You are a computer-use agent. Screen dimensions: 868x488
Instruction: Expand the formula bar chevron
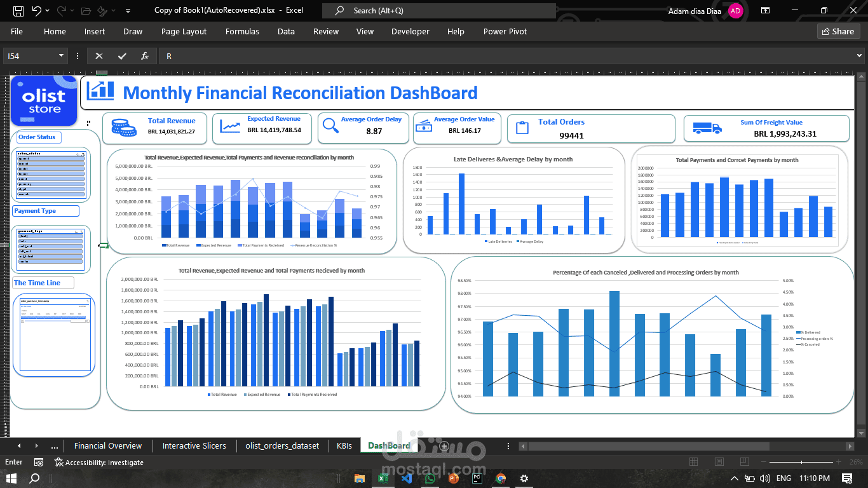pos(860,56)
